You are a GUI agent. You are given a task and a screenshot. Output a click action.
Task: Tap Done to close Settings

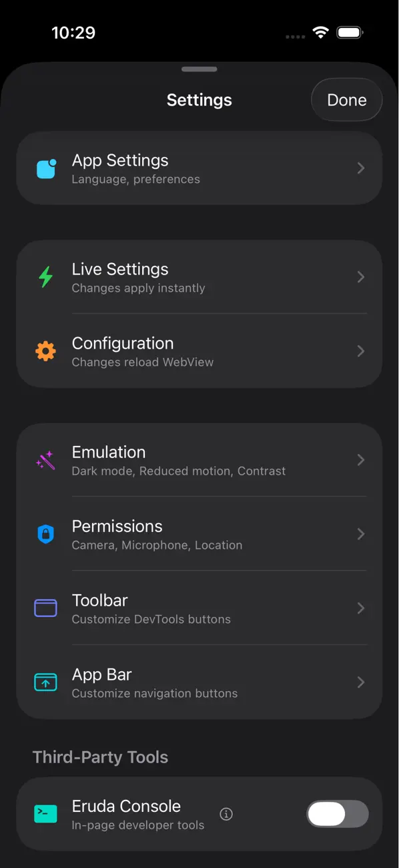pyautogui.click(x=346, y=99)
